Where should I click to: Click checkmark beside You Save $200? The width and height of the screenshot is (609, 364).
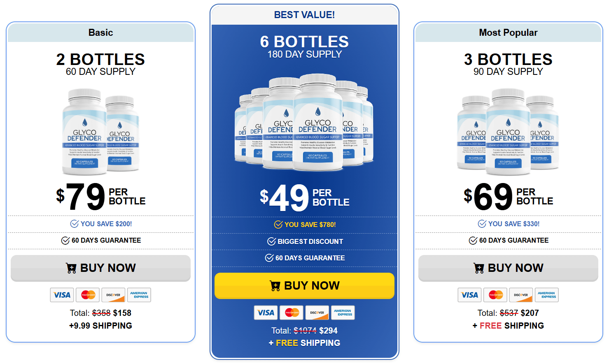[75, 224]
